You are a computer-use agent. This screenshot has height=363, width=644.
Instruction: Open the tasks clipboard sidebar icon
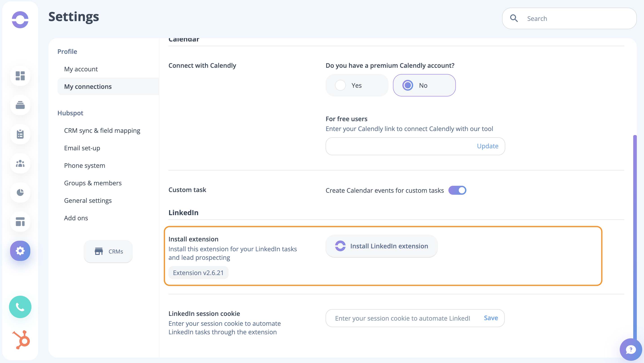[x=20, y=134]
